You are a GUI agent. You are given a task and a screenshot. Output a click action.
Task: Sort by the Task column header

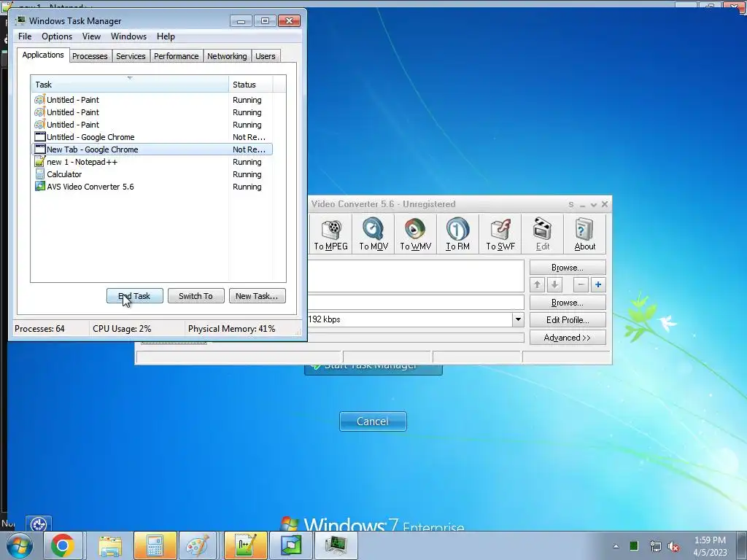pyautogui.click(x=130, y=85)
